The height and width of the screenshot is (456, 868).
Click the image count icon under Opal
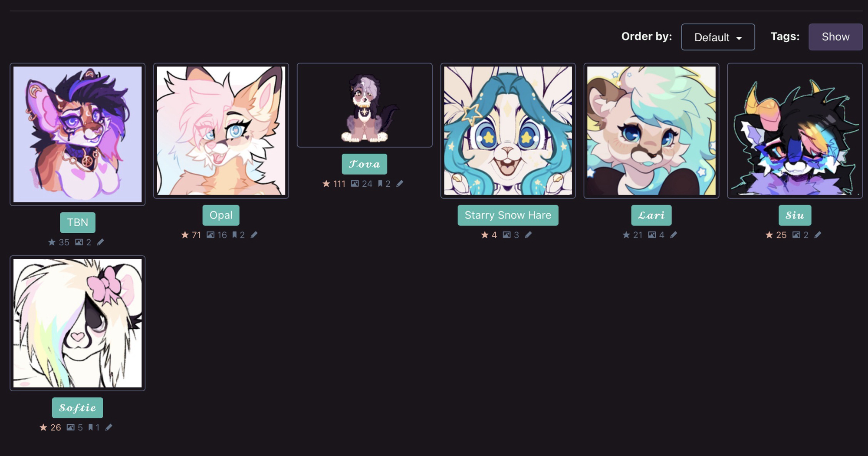click(x=210, y=235)
